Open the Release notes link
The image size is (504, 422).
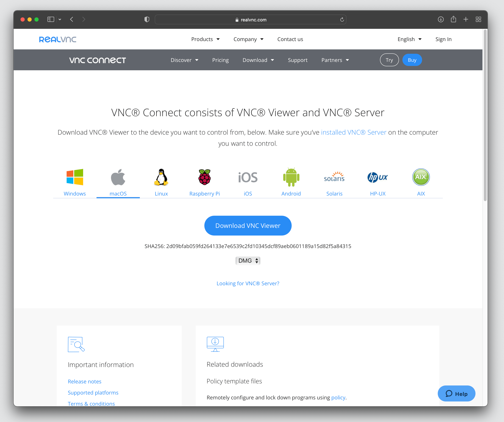point(85,381)
